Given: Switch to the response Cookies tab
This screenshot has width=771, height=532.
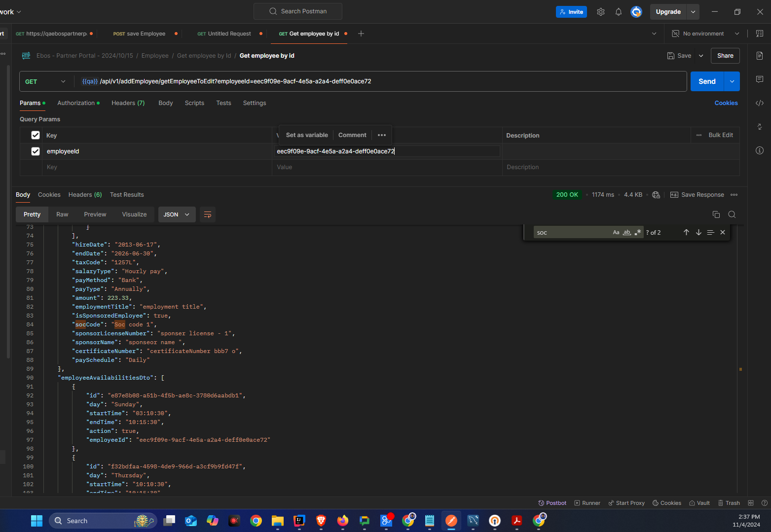Looking at the screenshot, I should pyautogui.click(x=49, y=195).
